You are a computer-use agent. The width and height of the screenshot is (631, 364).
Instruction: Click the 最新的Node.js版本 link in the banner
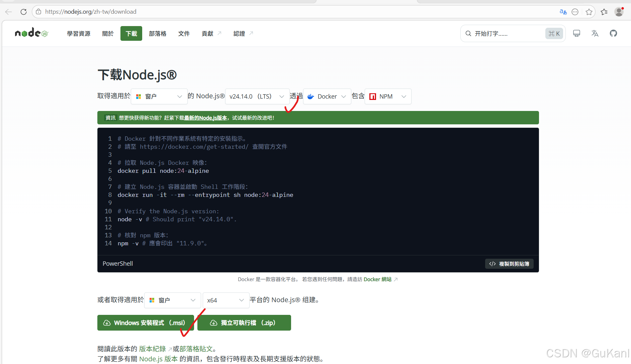205,118
